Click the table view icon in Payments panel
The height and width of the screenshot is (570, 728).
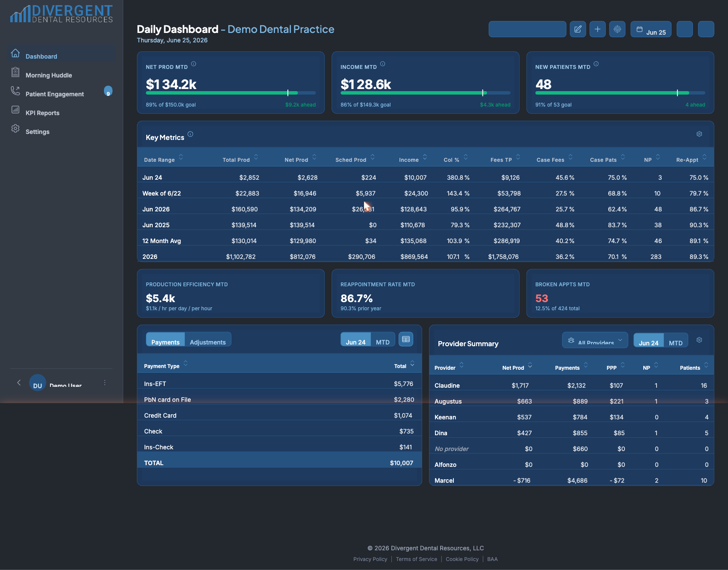(x=406, y=339)
